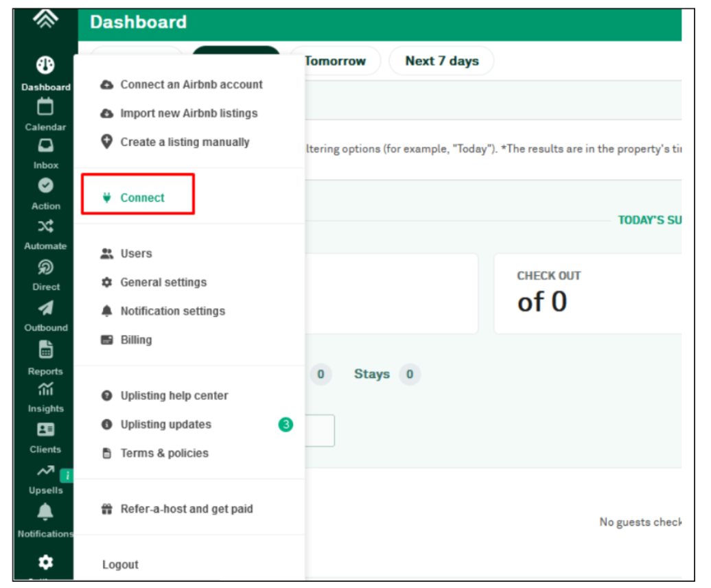Click the partially hidden input box
This screenshot has width=711, height=588.
[320, 430]
